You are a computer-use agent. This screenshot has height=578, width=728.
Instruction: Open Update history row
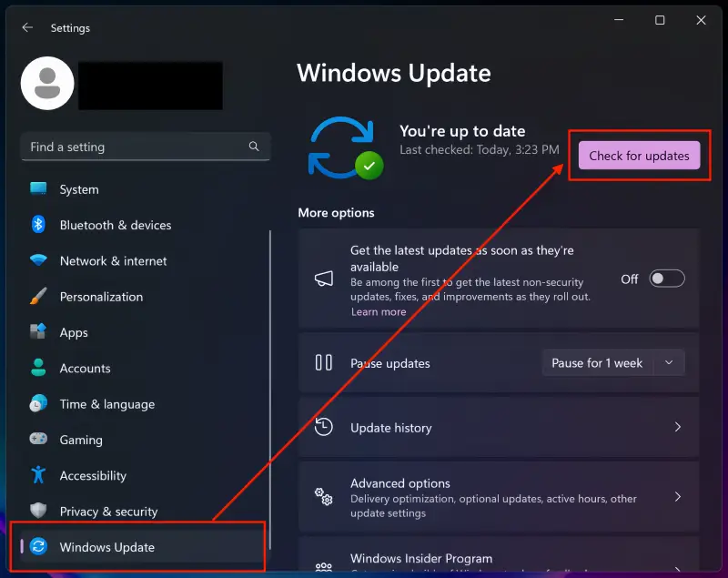click(499, 427)
